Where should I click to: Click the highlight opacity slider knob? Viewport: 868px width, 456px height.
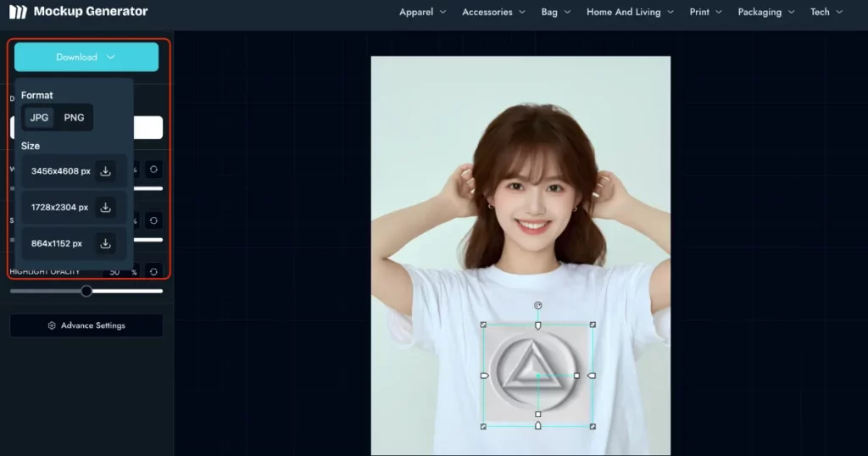click(x=86, y=291)
